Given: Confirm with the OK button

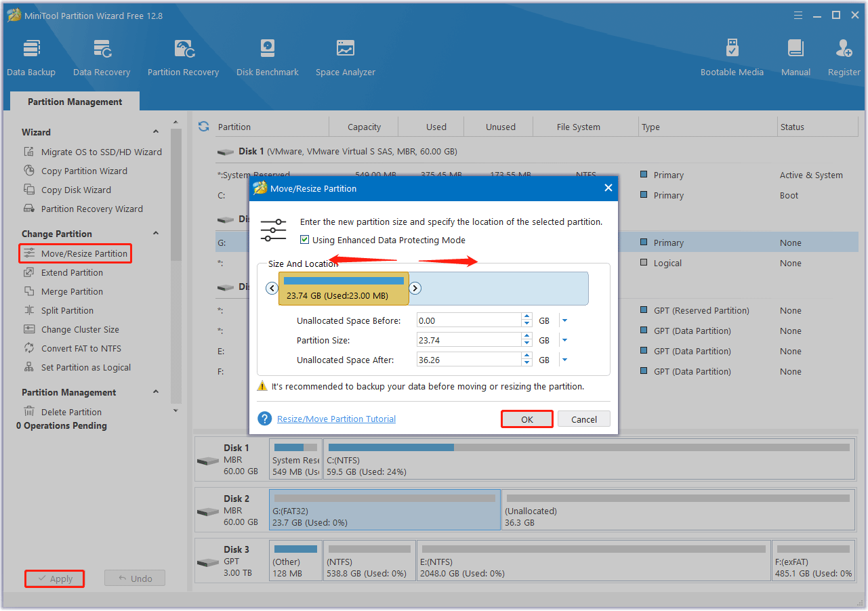Looking at the screenshot, I should pos(527,419).
